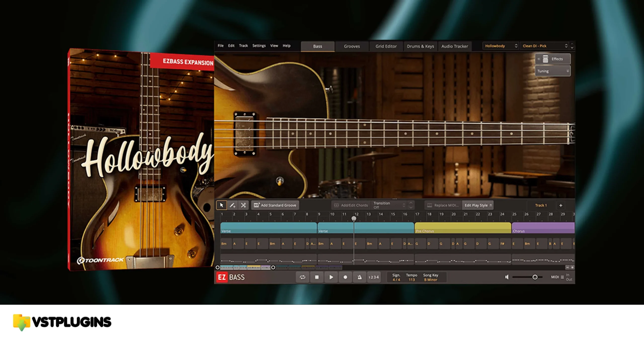Screen dimensions: 644x341
Task: Select the first Verse song block
Action: (268, 228)
